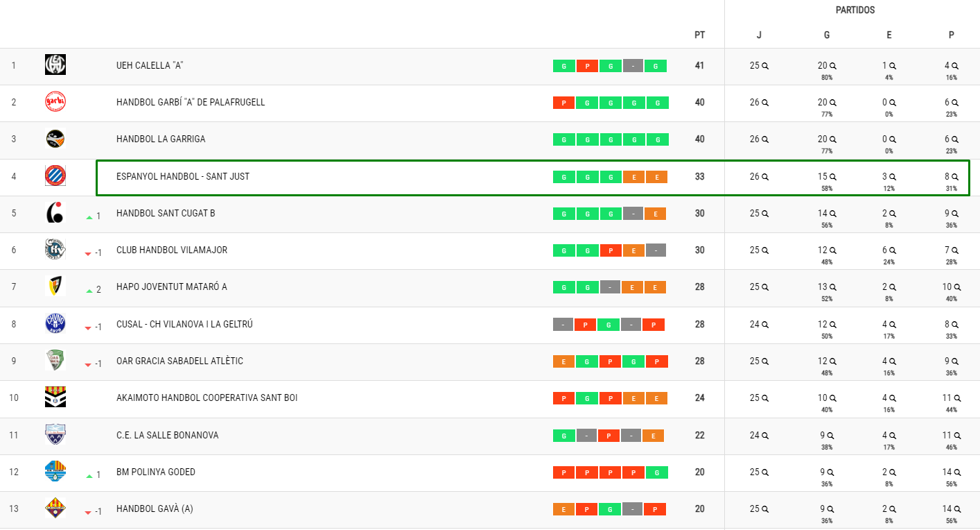Click the BM Polinya Goded team crest

pos(55,471)
